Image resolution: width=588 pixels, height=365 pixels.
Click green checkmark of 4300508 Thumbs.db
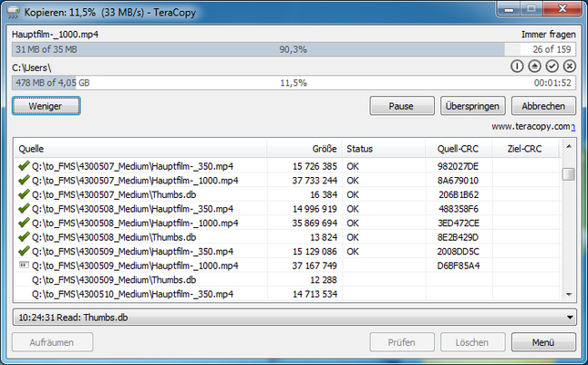(x=23, y=237)
